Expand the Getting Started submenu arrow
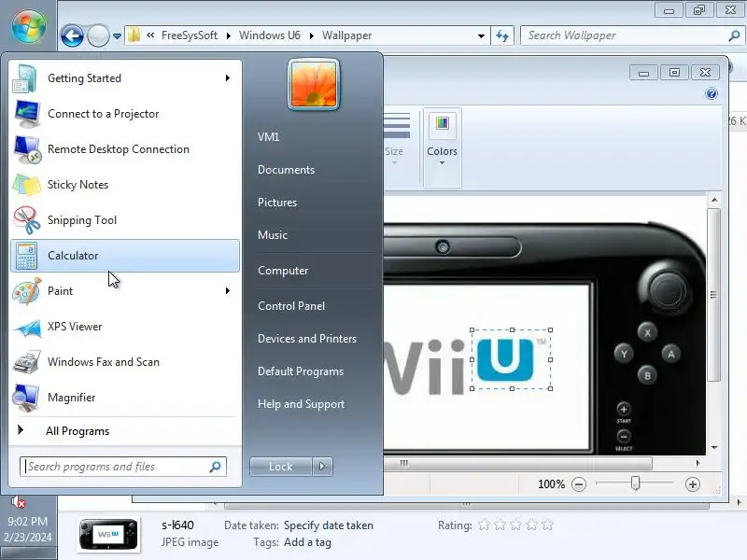The width and height of the screenshot is (747, 560). [228, 77]
